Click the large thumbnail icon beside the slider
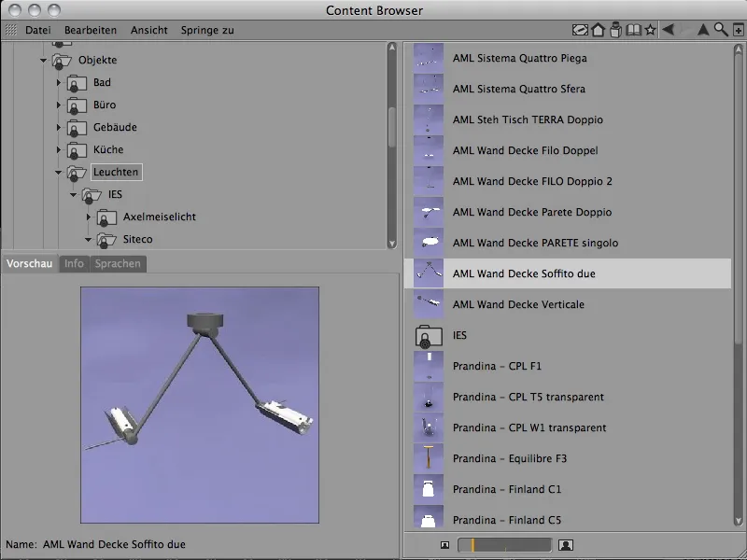The image size is (747, 560). 566,542
